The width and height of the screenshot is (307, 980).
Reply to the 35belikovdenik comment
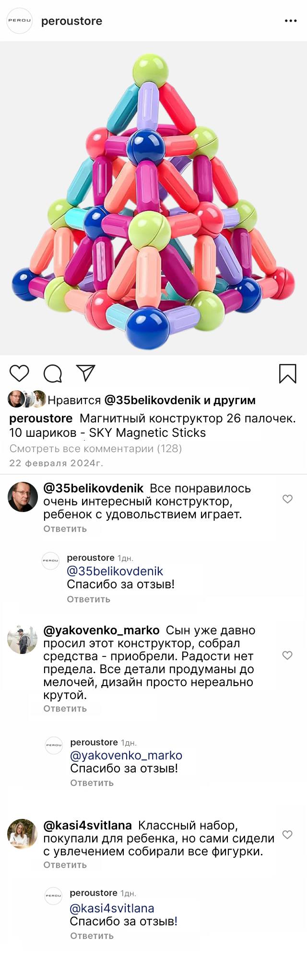[65, 529]
